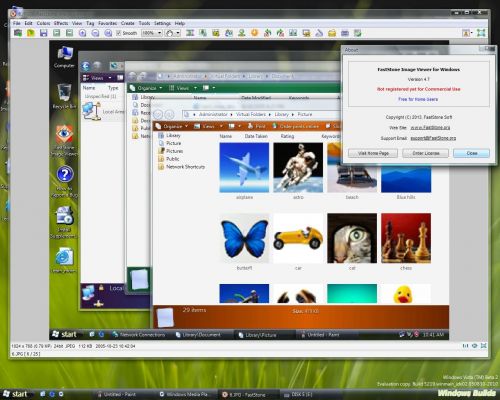
Task: Open the Create menu
Action: tap(128, 23)
